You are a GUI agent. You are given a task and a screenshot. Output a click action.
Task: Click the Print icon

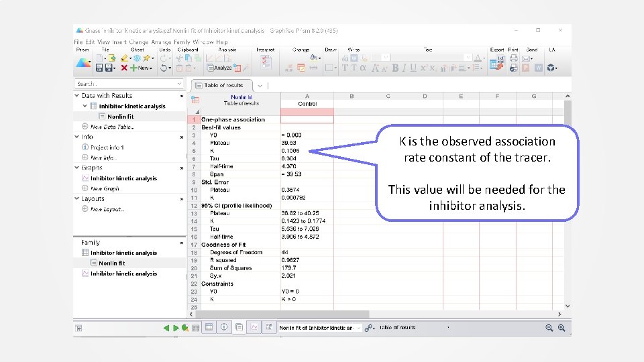pos(513,58)
